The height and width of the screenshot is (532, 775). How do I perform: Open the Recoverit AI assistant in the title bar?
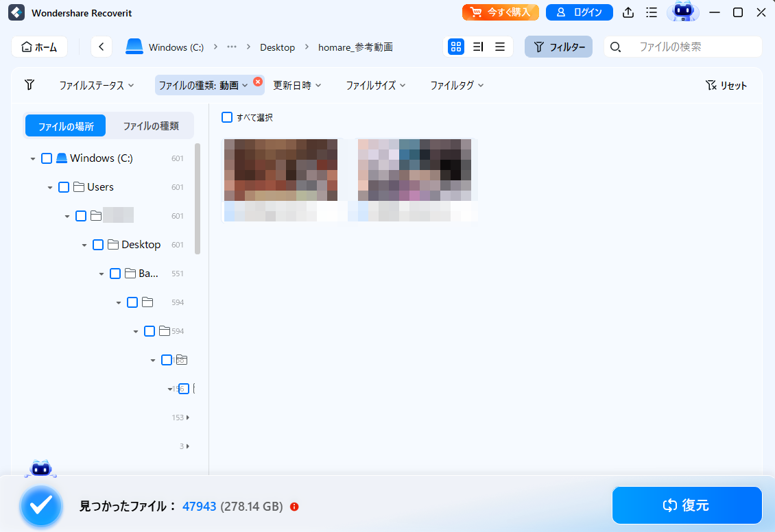[x=682, y=12]
